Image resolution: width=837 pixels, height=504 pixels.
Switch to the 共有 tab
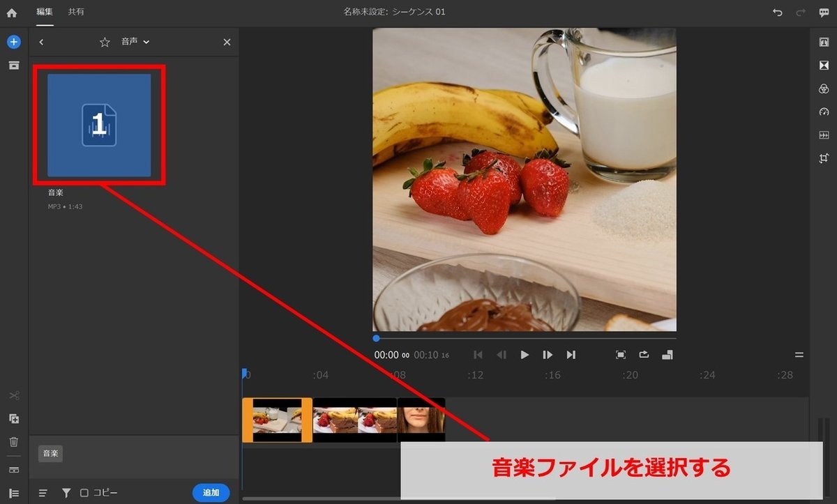click(x=76, y=12)
